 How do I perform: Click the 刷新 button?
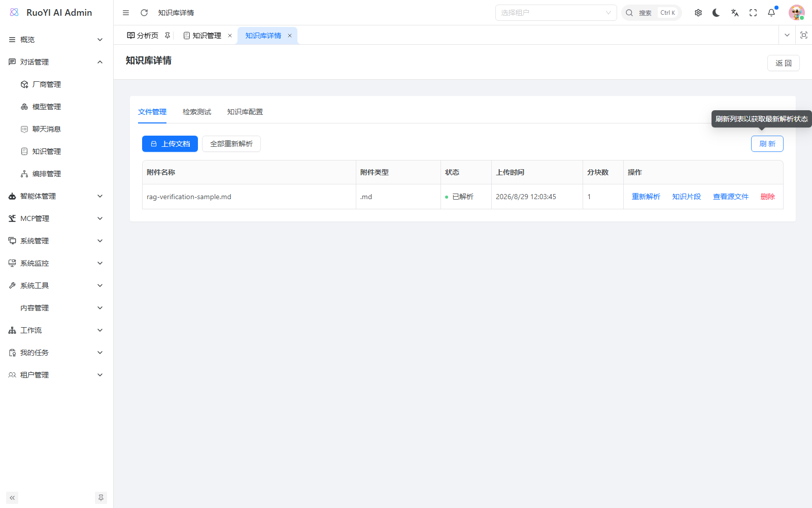(x=767, y=144)
